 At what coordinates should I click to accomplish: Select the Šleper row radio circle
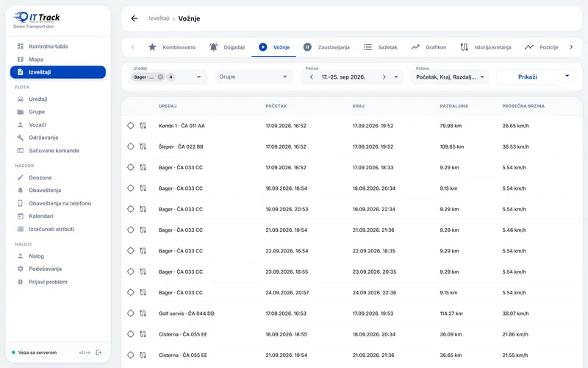point(131,146)
